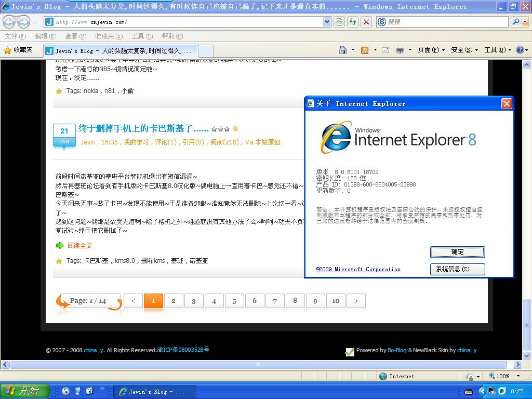The width and height of the screenshot is (532, 399).
Task: Click the vertical scrollbar up arrow
Action: coord(527,64)
